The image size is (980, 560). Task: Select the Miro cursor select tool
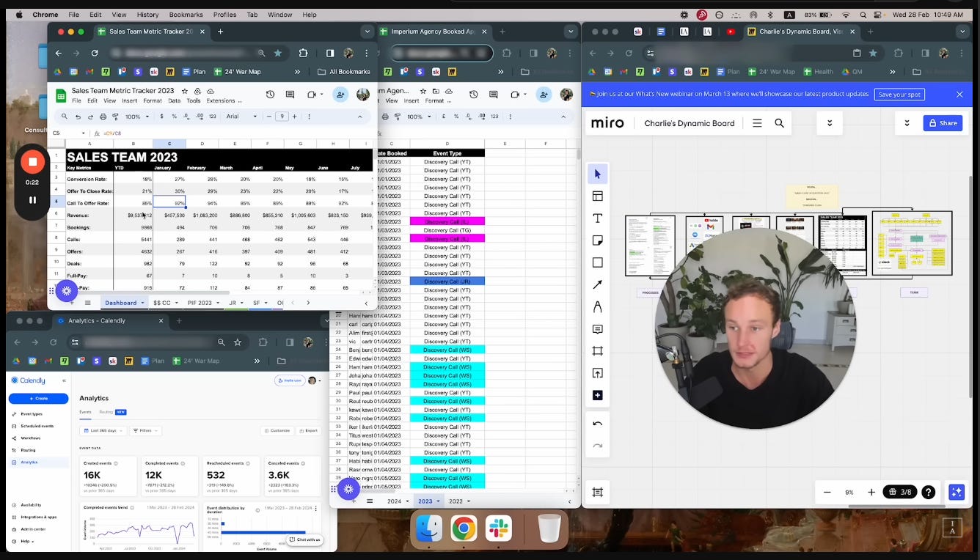tap(597, 174)
